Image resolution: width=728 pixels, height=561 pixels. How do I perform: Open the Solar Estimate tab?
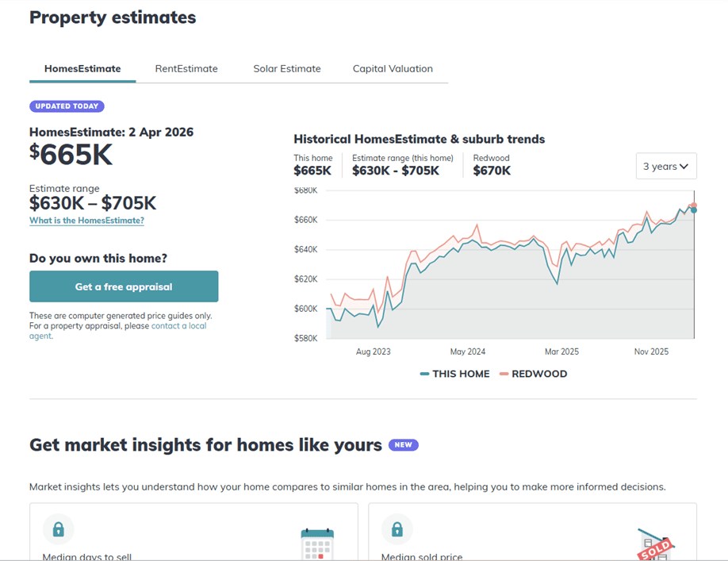287,69
